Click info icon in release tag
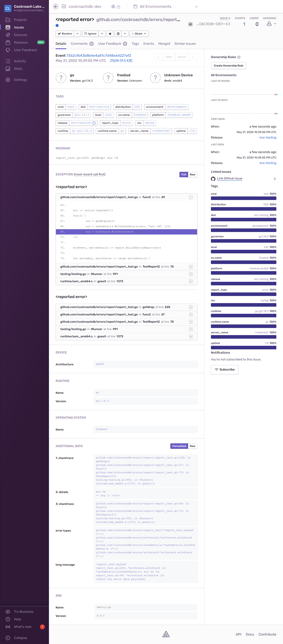 [94, 123]
